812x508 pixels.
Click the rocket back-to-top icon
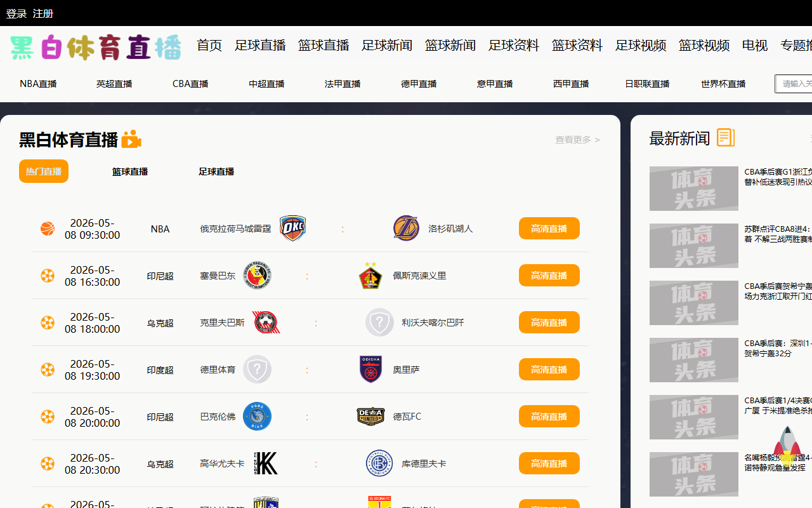[787, 446]
